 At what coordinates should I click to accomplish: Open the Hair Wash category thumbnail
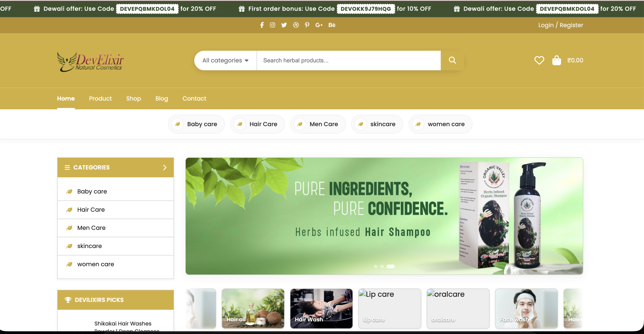pos(321,308)
